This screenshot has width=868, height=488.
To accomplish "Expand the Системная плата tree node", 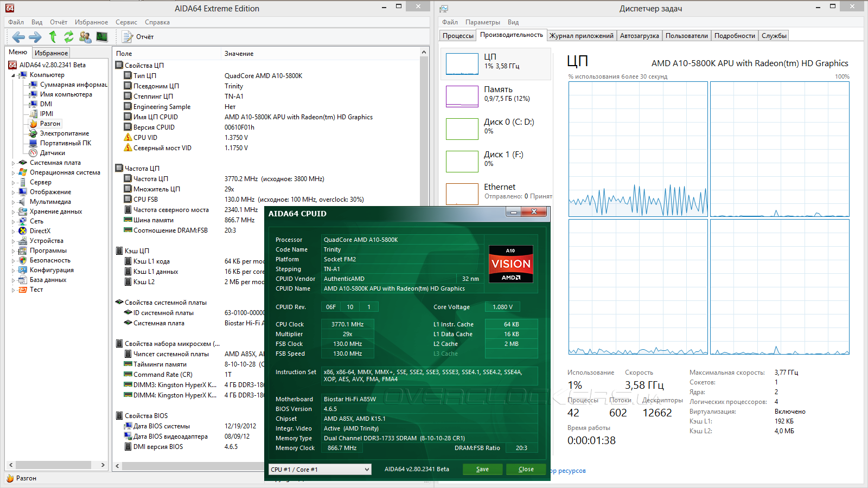I will [x=13, y=163].
